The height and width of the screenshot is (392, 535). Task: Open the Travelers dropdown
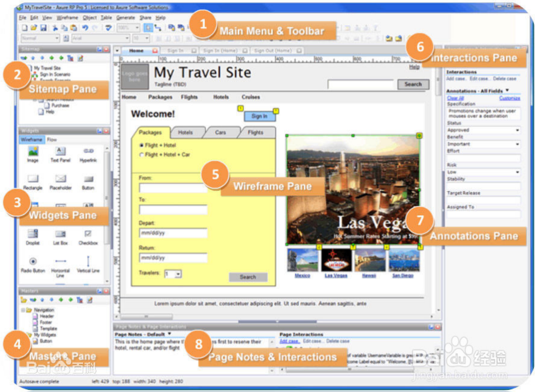[174, 274]
